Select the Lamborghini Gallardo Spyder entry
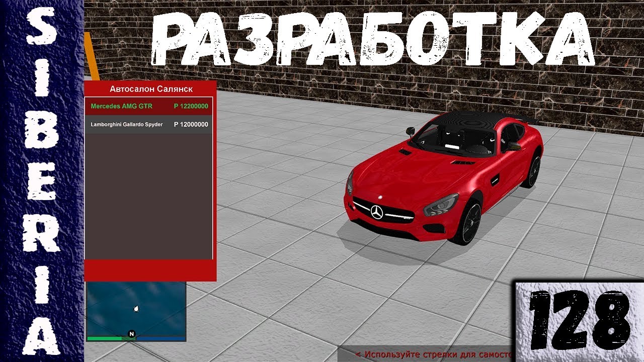Screen dimensions: 644x362 (149, 125)
